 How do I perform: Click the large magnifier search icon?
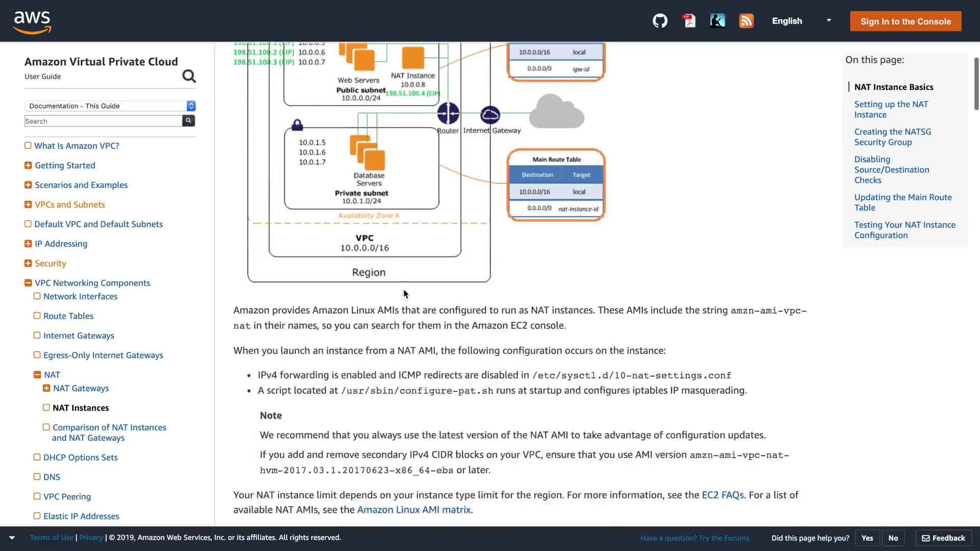point(189,76)
